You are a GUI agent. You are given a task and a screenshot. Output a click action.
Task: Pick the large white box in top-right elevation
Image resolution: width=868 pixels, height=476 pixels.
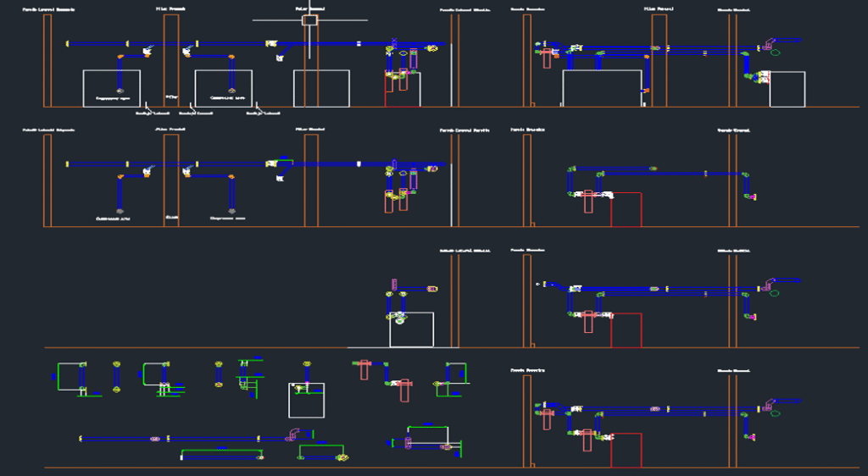click(602, 88)
